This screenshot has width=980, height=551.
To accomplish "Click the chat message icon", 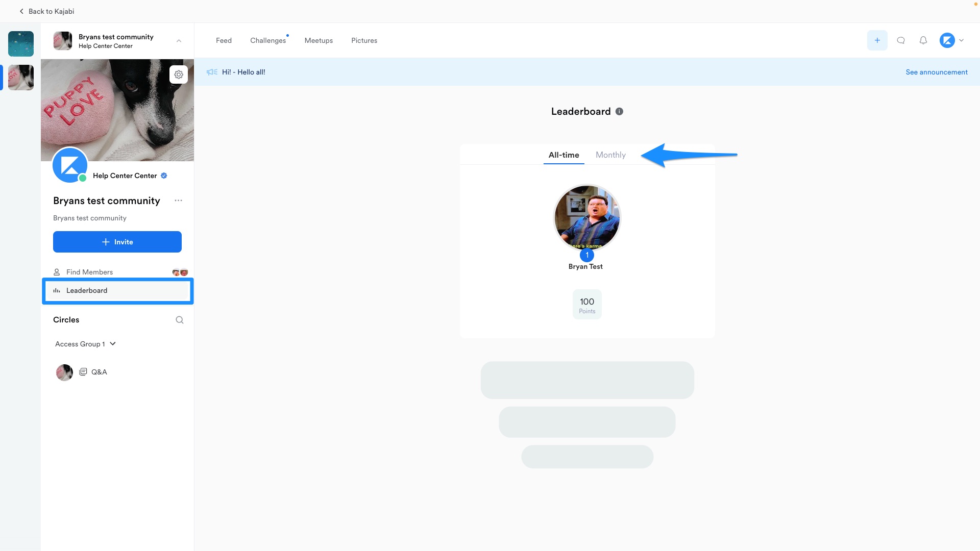I will (900, 40).
